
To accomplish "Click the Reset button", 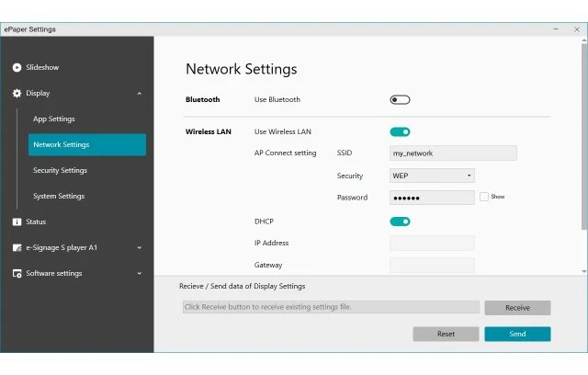I will tap(446, 334).
